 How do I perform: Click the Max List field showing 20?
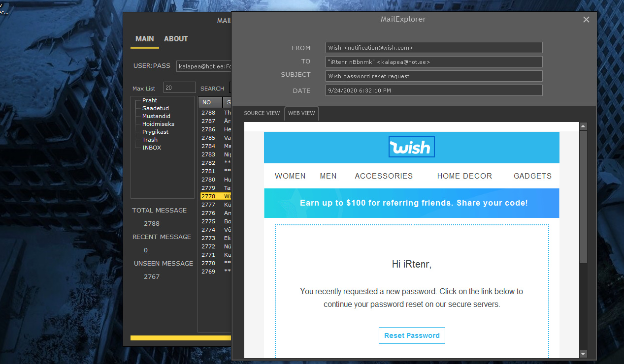(180, 88)
